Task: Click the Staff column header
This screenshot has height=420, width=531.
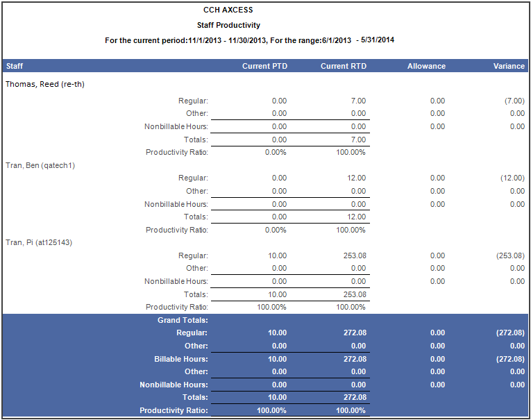Action: (15, 66)
